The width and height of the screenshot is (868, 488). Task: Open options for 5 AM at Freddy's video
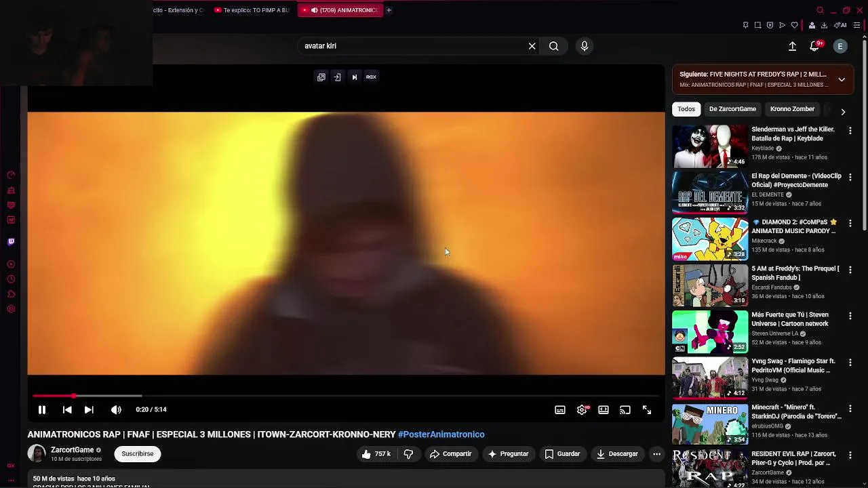[x=850, y=270]
